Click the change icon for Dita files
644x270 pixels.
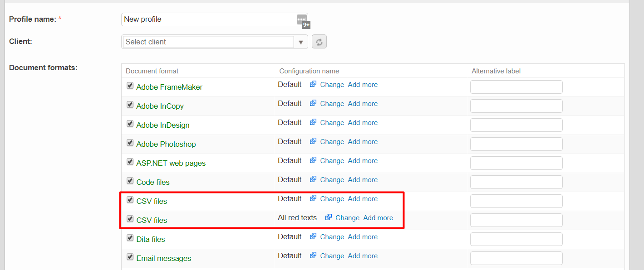[x=313, y=236]
